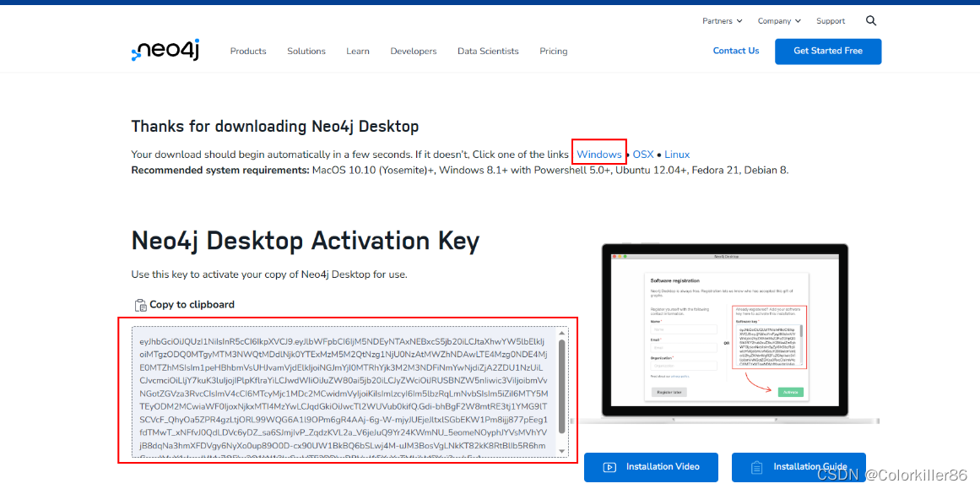
Task: Click the Contact Us link
Action: pos(736,51)
